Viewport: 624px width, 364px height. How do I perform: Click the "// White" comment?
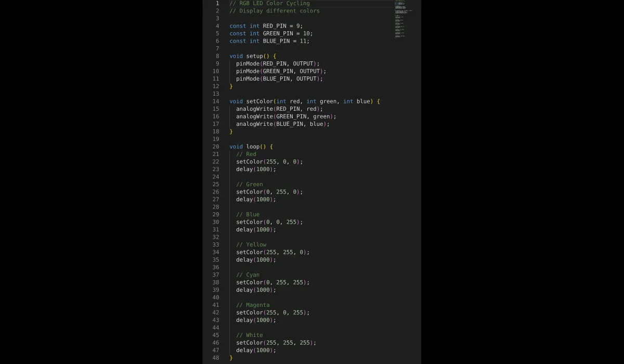pyautogui.click(x=250, y=335)
